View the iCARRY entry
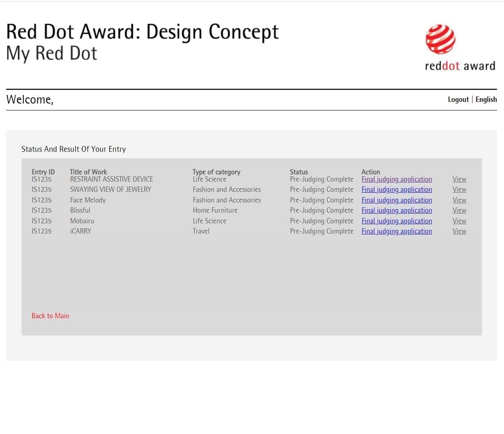Viewport: 504px width, 434px height. click(x=459, y=231)
